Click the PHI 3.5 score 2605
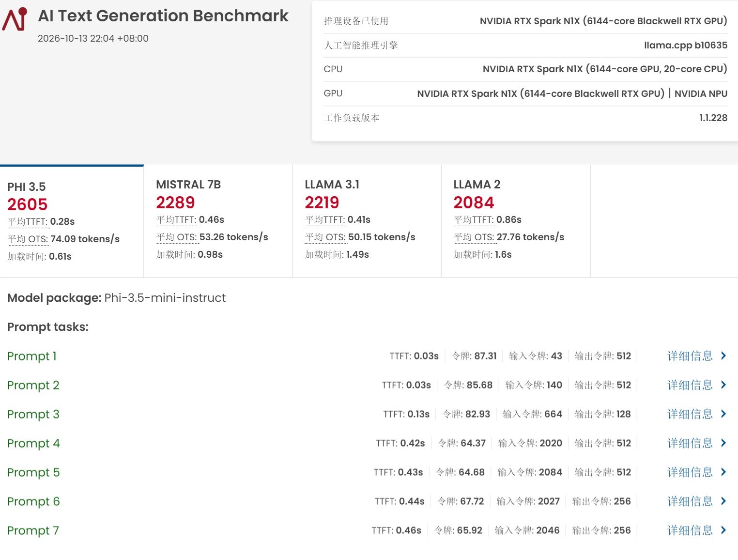738x560 pixels. [28, 204]
